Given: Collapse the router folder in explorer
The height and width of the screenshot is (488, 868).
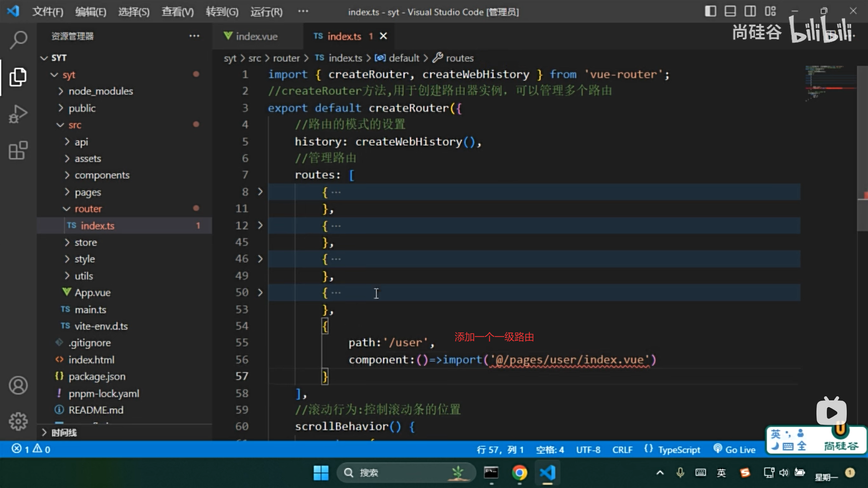Looking at the screenshot, I should (88, 209).
